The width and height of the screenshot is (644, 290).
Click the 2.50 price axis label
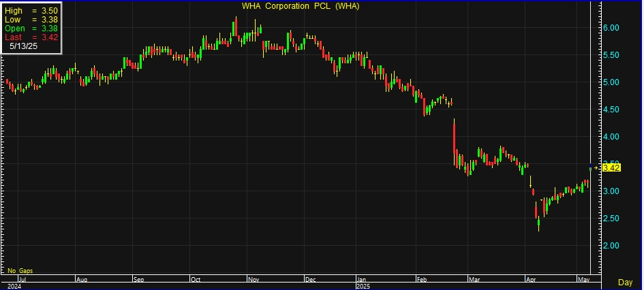[611, 219]
